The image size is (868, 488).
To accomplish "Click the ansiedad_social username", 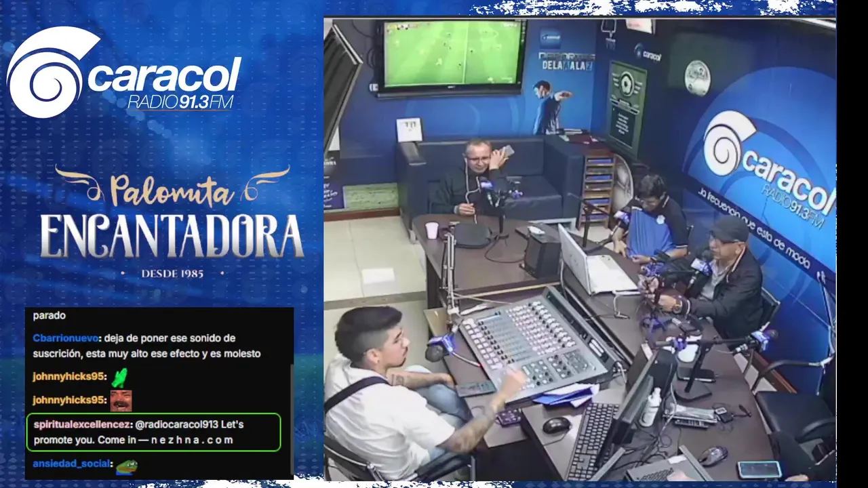I will pos(71,464).
